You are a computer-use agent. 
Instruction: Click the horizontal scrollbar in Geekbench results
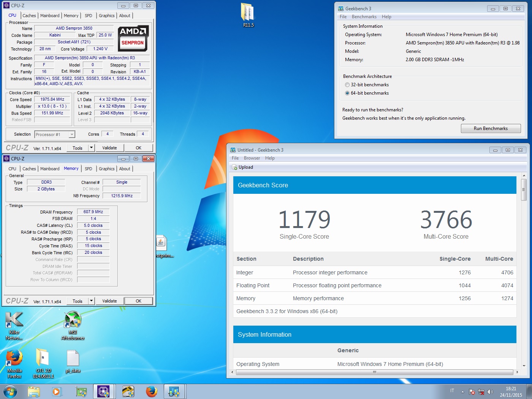coord(374,372)
